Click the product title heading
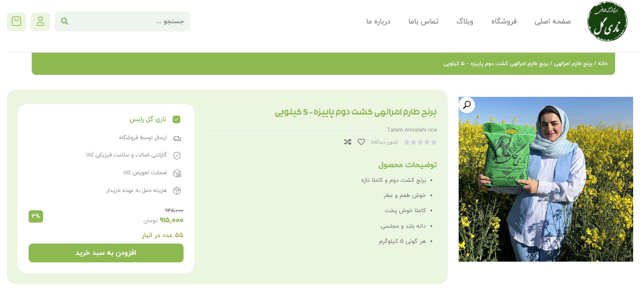 pyautogui.click(x=355, y=112)
